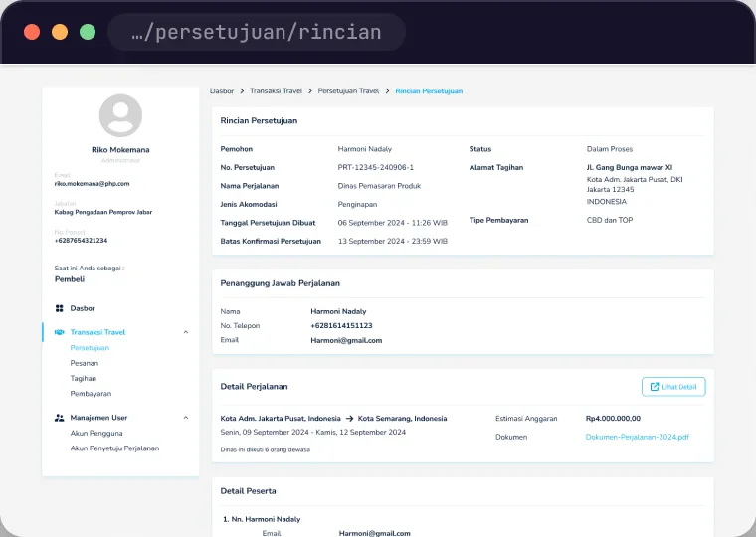Screen dimensions: 756x537
Task: Click the Dasbor grid icon in sidebar
Action: pos(60,308)
